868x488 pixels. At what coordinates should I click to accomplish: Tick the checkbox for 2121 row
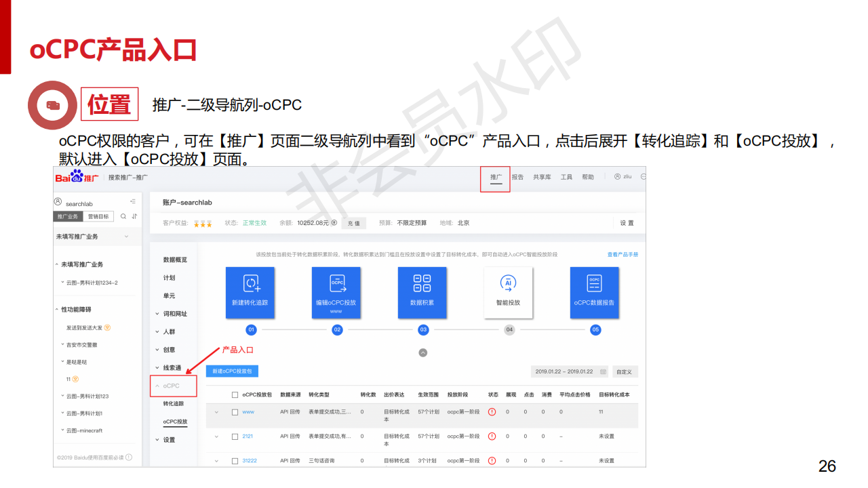tap(235, 436)
